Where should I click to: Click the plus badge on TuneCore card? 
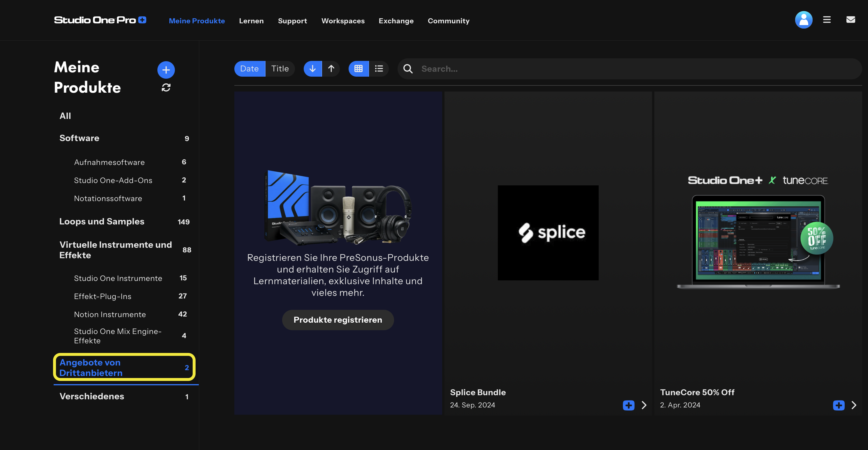[x=838, y=405]
